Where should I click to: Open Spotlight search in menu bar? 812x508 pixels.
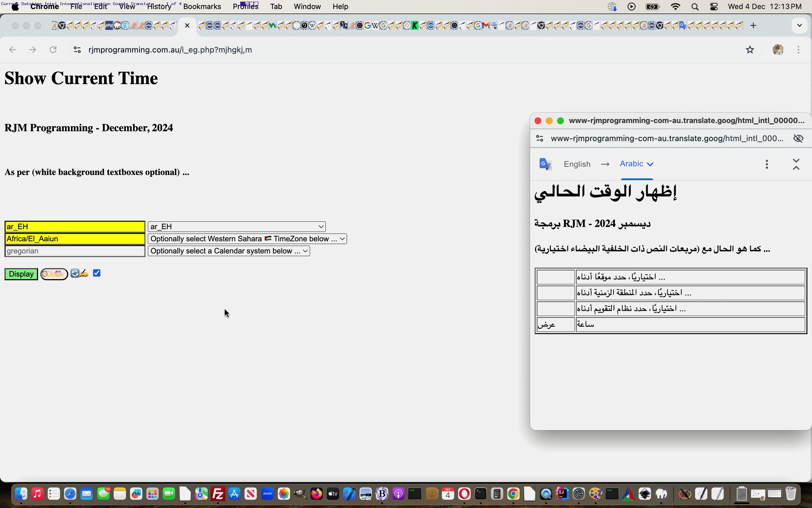tap(695, 7)
